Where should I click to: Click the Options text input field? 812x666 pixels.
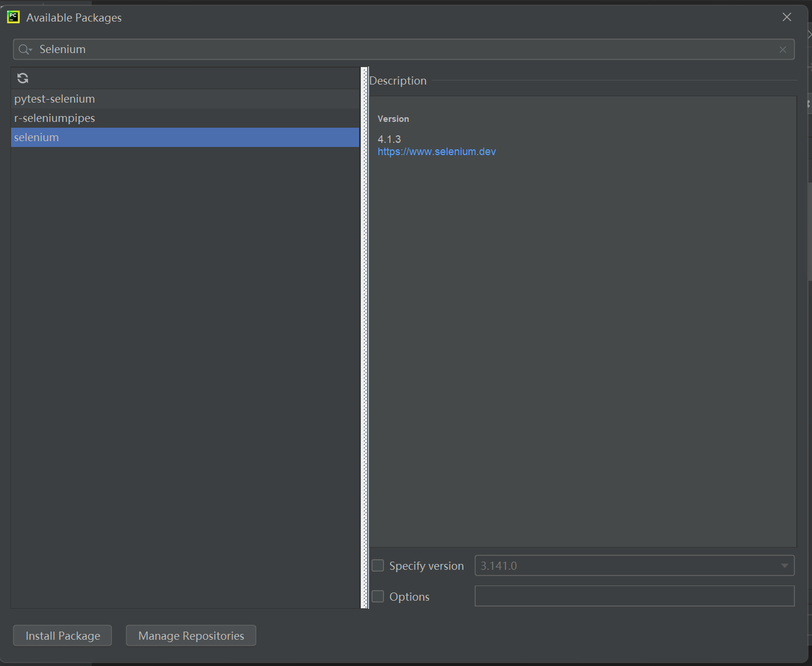click(635, 596)
